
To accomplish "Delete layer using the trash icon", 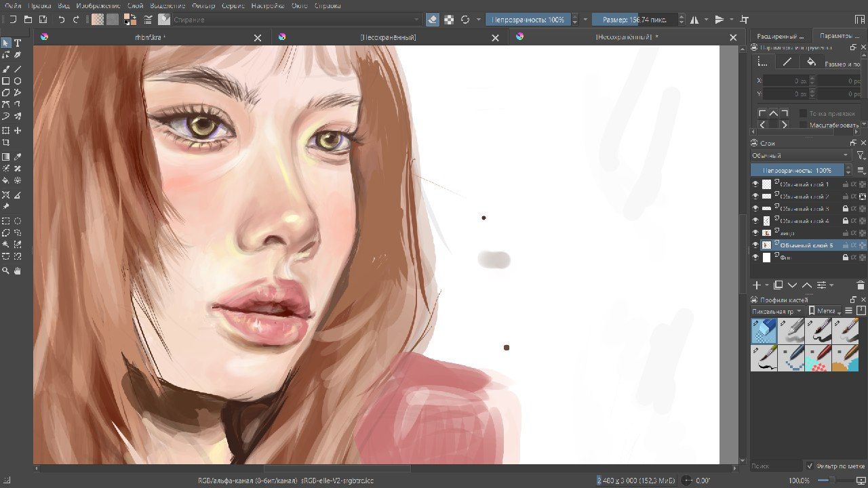I will pyautogui.click(x=861, y=285).
